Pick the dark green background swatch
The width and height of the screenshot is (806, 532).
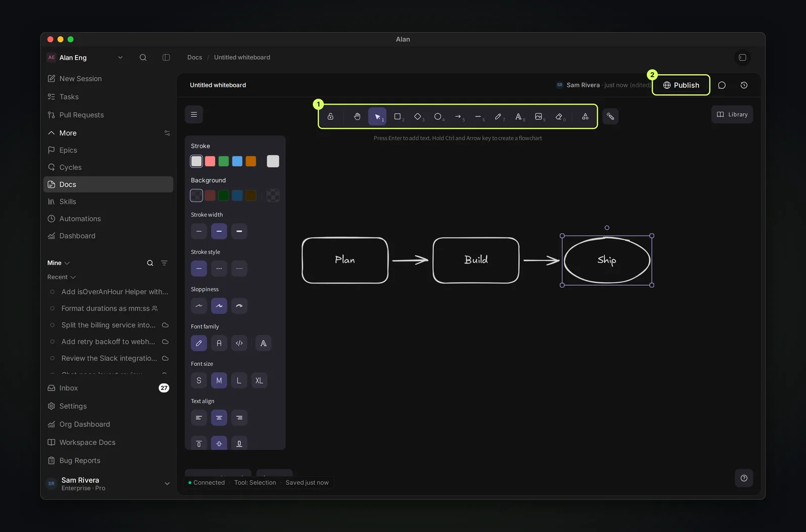224,195
